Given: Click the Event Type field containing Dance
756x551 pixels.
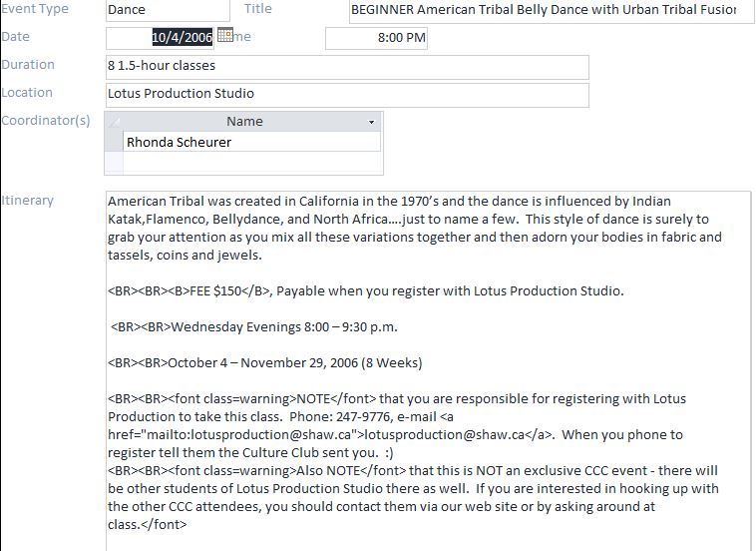Looking at the screenshot, I should pyautogui.click(x=165, y=10).
